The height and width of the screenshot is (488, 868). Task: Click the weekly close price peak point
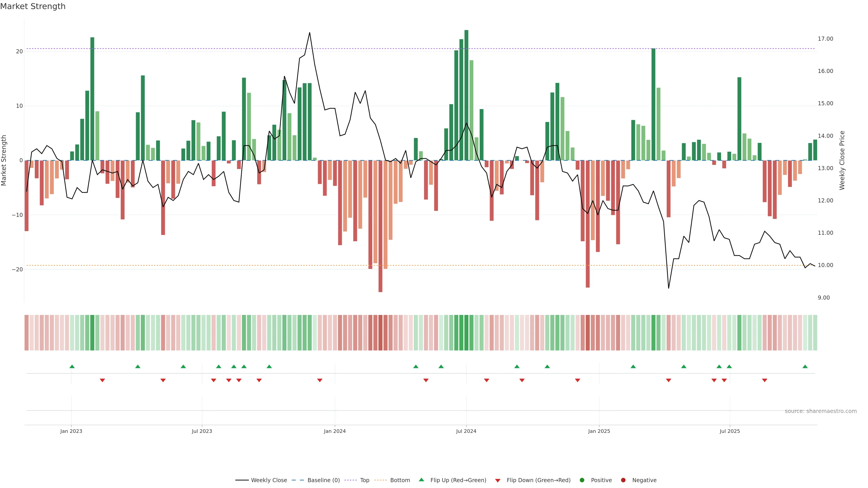point(310,33)
